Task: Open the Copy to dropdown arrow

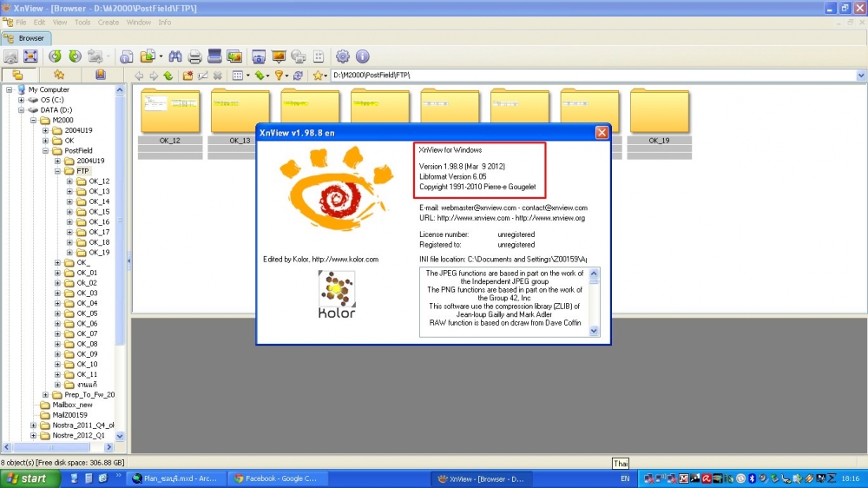Action: point(161,56)
